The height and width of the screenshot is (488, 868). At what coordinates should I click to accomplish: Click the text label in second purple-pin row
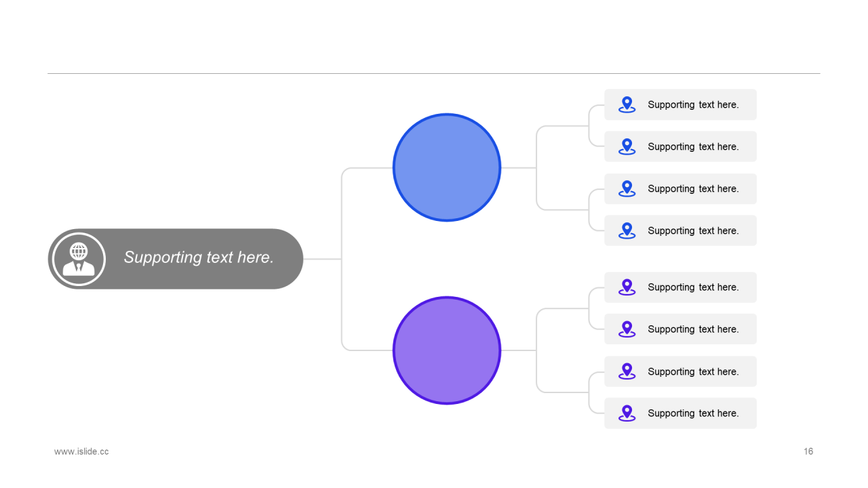[693, 329]
